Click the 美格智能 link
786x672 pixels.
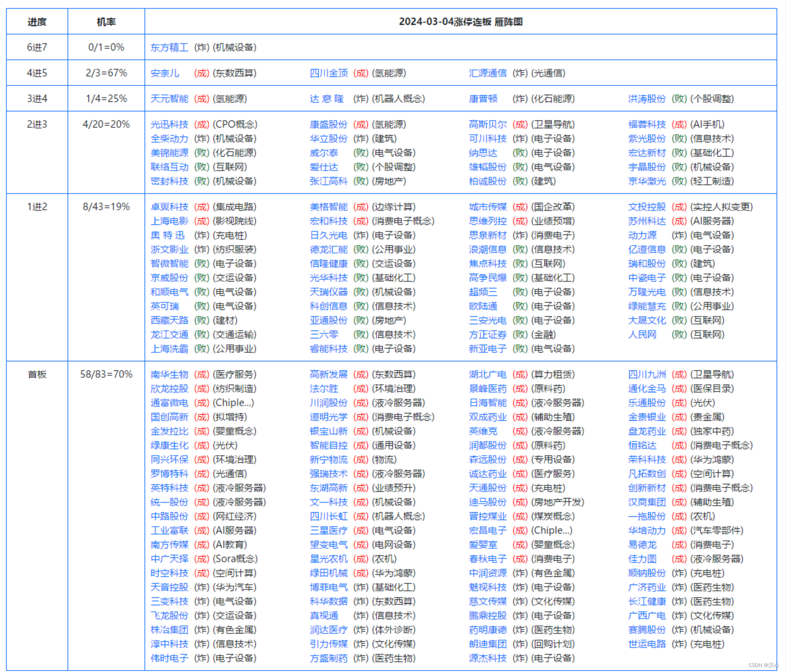point(329,207)
